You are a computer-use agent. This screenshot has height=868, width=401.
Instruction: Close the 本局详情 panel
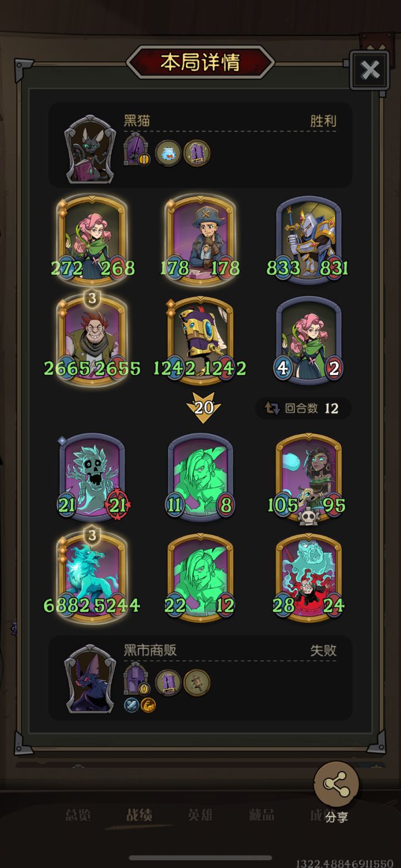click(370, 70)
